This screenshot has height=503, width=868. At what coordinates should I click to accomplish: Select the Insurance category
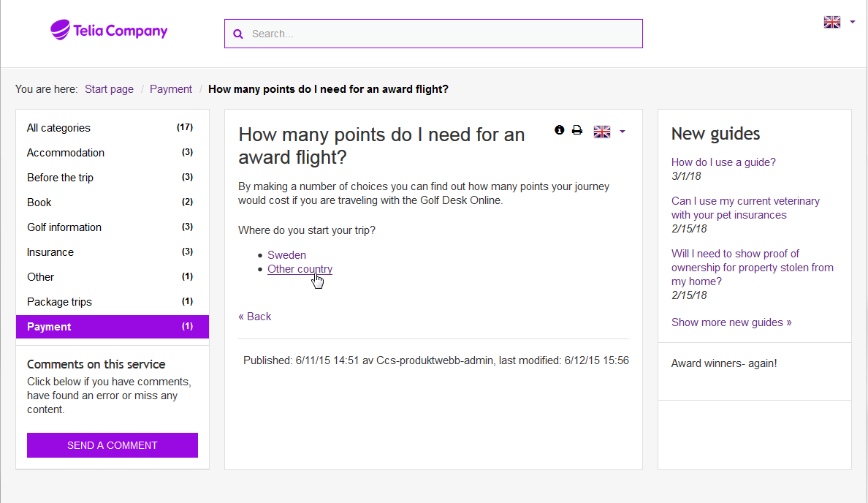[x=50, y=252]
